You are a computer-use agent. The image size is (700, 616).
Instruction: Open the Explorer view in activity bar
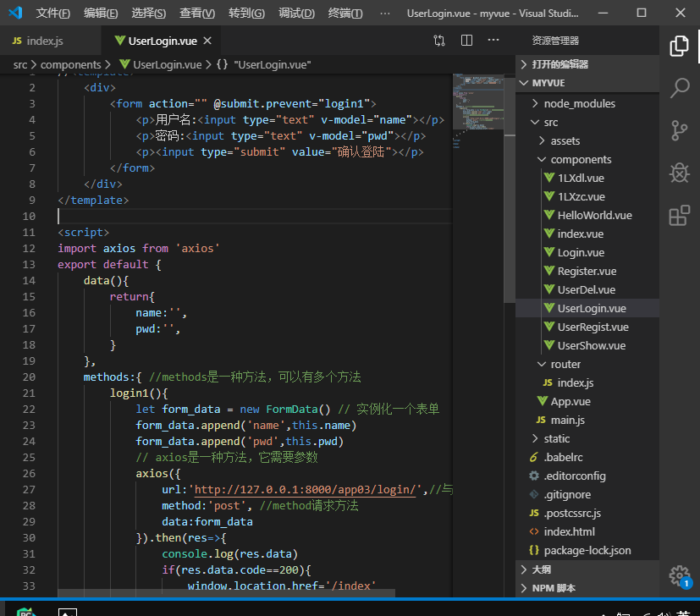pos(679,46)
